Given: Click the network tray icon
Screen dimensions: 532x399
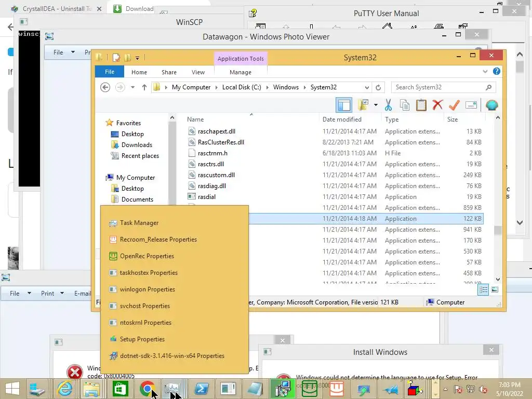Looking at the screenshot, I should (471, 389).
